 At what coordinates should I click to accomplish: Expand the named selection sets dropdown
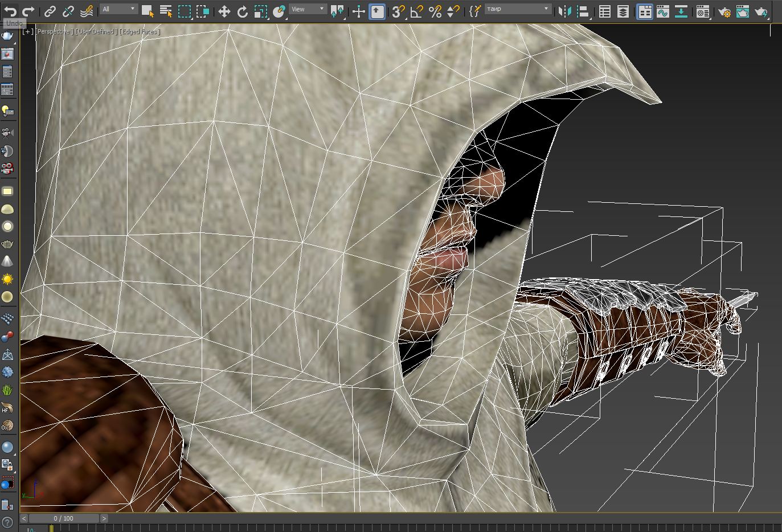(546, 9)
